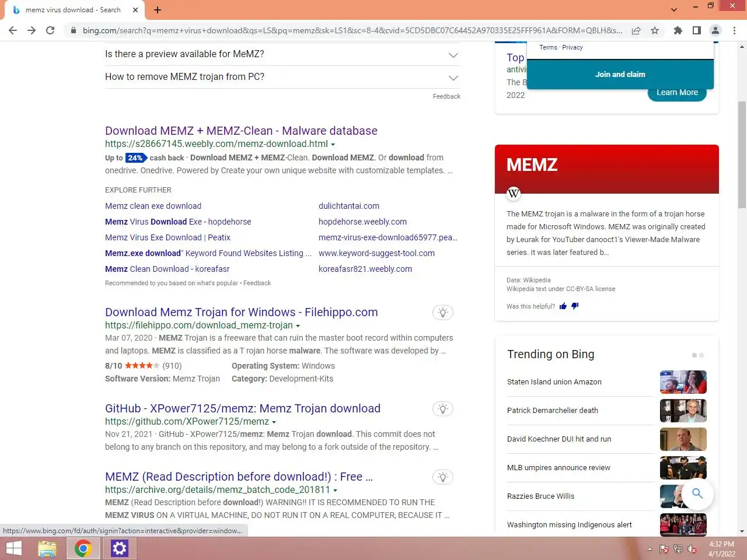This screenshot has width=747, height=560.
Task: Open Chrome from the taskbar
Action: tap(83, 548)
